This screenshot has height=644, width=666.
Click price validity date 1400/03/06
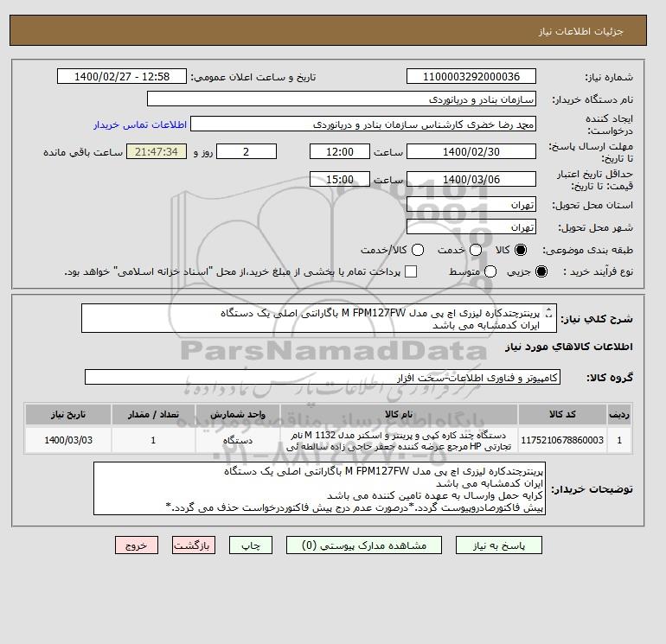[471, 179]
